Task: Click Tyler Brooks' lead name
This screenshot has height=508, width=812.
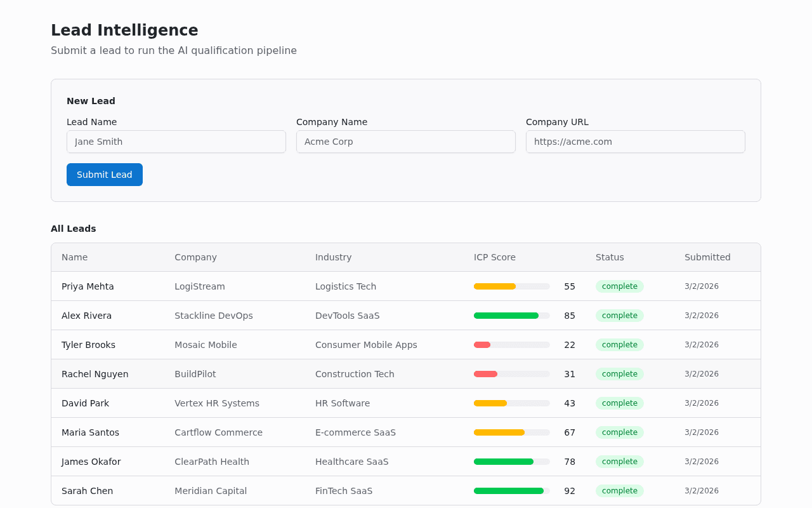Action: (x=88, y=344)
